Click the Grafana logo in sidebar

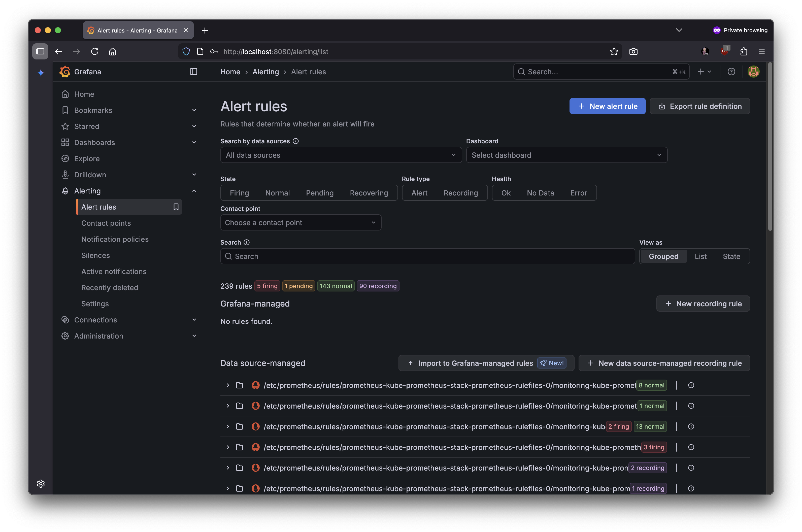(65, 72)
